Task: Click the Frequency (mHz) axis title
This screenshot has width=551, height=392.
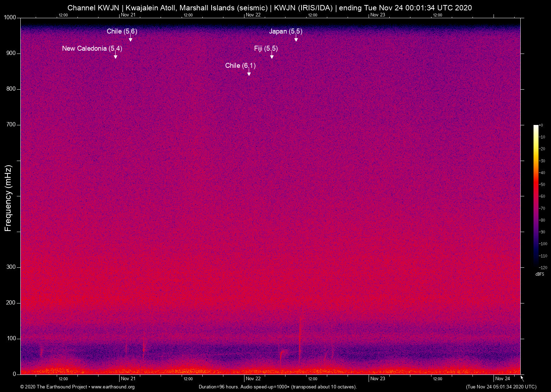Action: [x=8, y=198]
